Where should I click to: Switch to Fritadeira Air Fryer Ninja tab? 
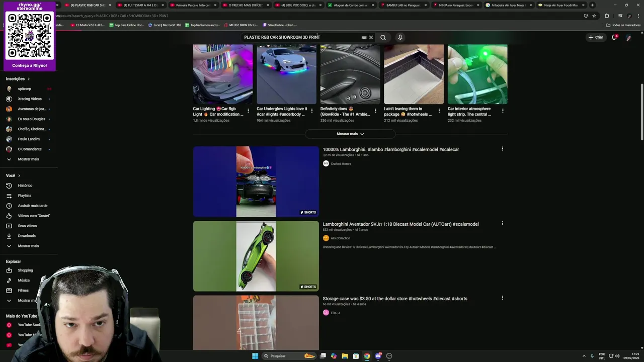[509, 5]
